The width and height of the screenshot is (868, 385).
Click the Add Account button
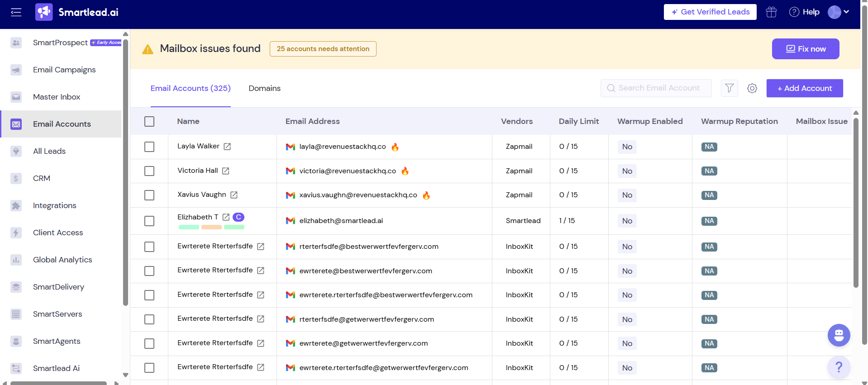(804, 88)
